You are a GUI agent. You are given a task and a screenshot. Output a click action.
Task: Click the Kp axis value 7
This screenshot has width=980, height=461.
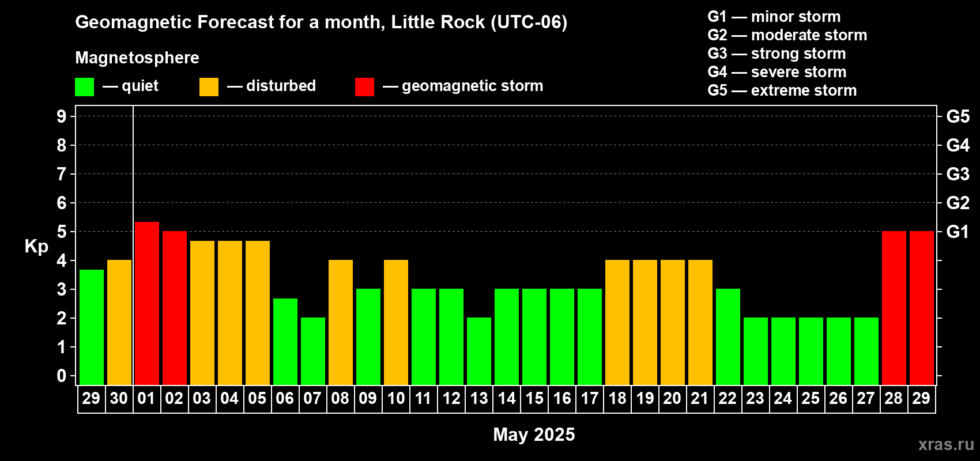[x=62, y=174]
